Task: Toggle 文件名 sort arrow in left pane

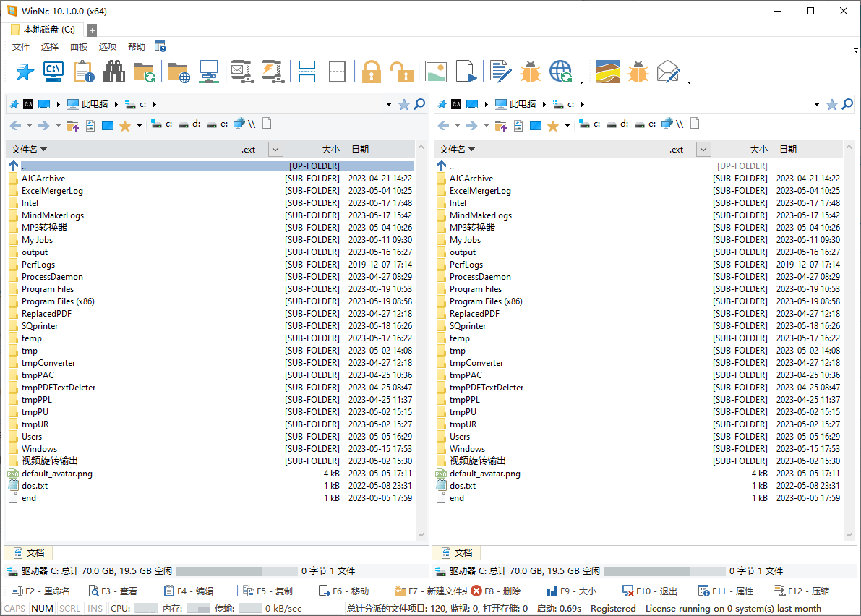Action: point(44,150)
